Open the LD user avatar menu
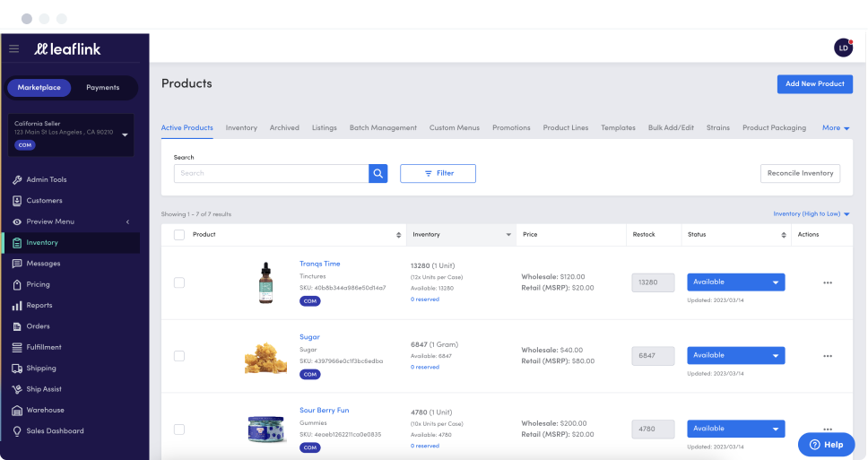Viewport: 868px width, 460px height. pyautogui.click(x=843, y=48)
